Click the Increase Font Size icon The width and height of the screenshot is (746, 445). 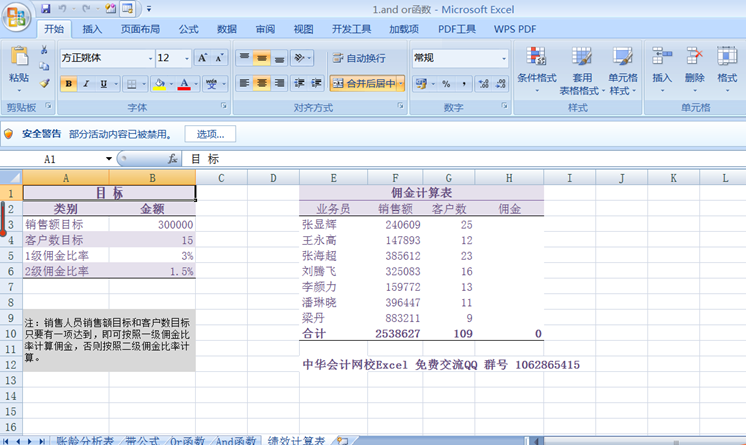coord(203,58)
